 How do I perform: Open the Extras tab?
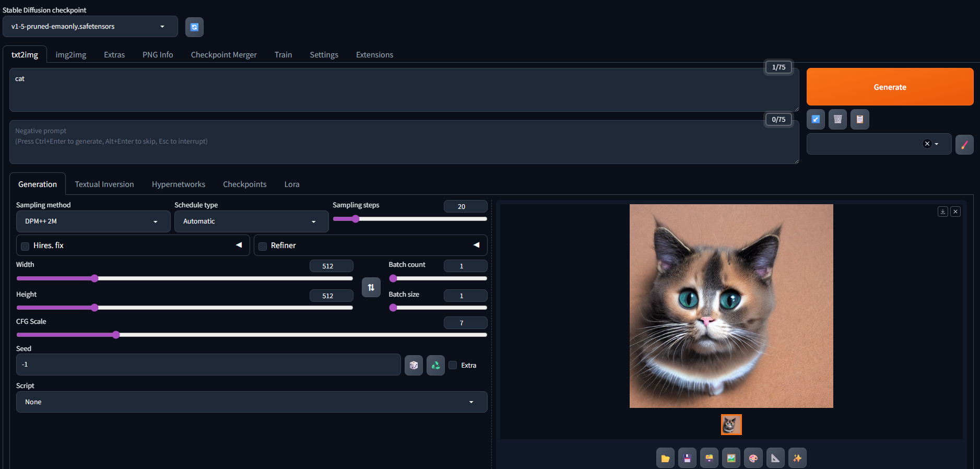(114, 55)
